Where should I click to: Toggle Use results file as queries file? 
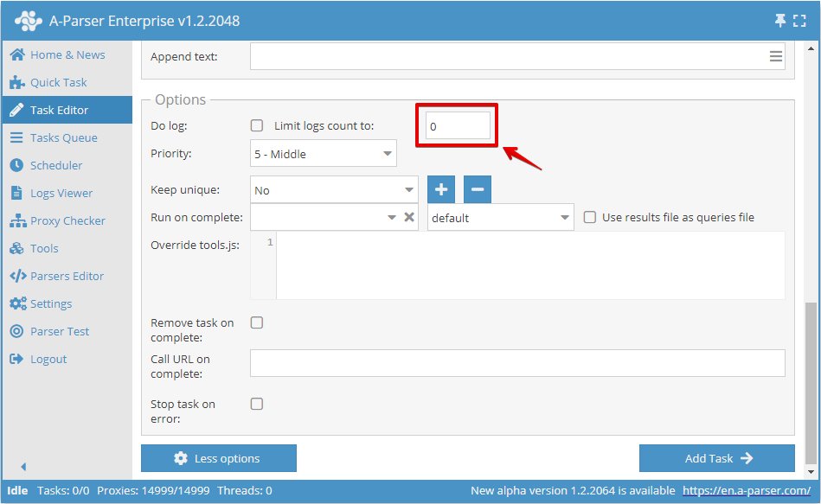589,217
